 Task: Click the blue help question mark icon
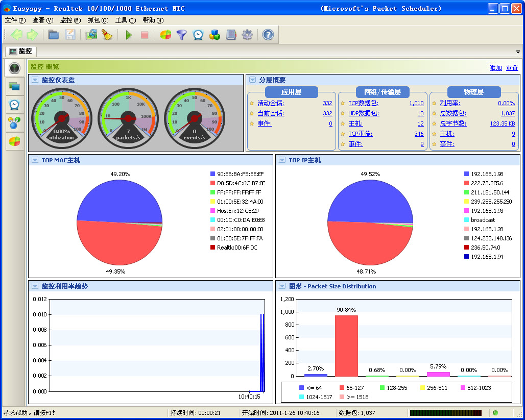point(268,35)
